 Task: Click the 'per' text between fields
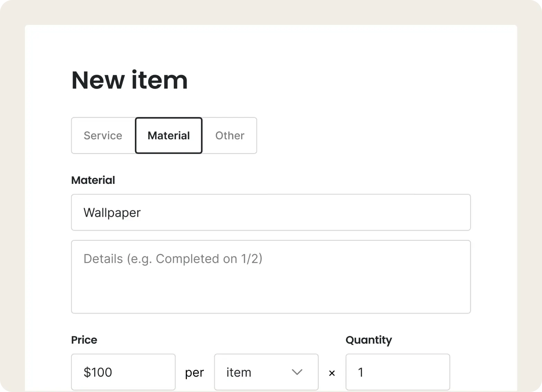[195, 373]
